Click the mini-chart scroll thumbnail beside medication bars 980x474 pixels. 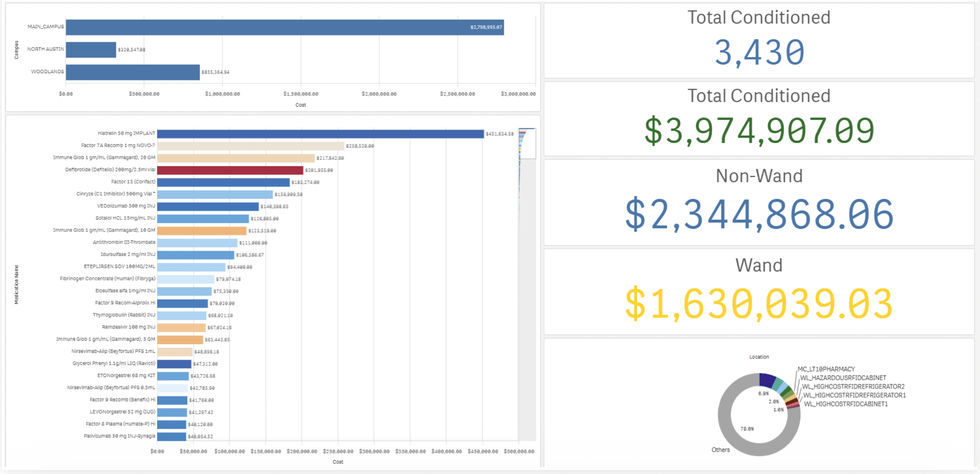(527, 144)
